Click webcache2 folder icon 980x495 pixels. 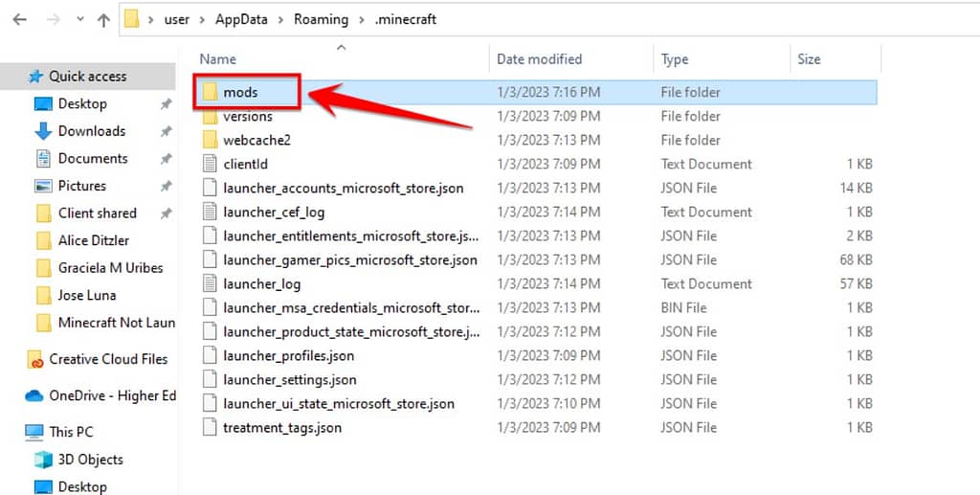click(x=210, y=140)
